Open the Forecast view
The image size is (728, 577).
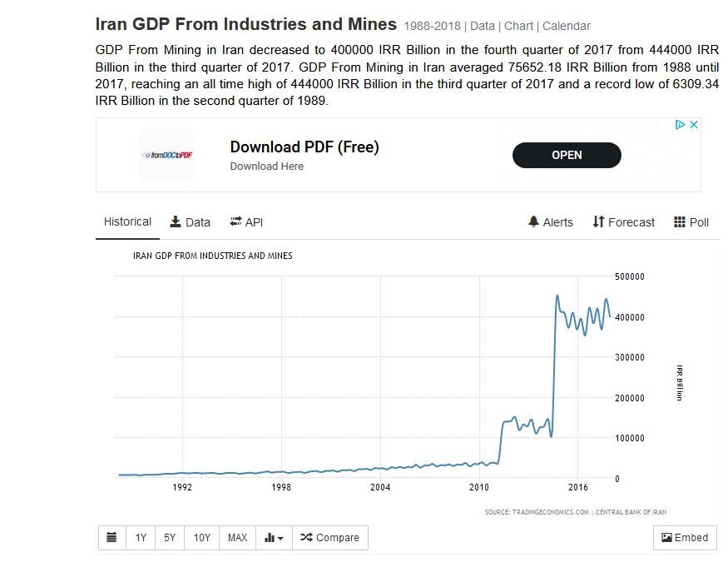click(x=623, y=222)
